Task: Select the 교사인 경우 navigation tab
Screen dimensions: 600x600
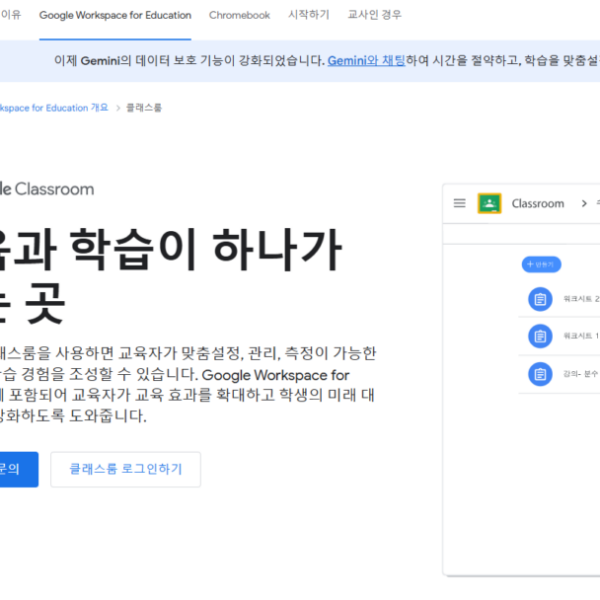Action: click(x=375, y=15)
